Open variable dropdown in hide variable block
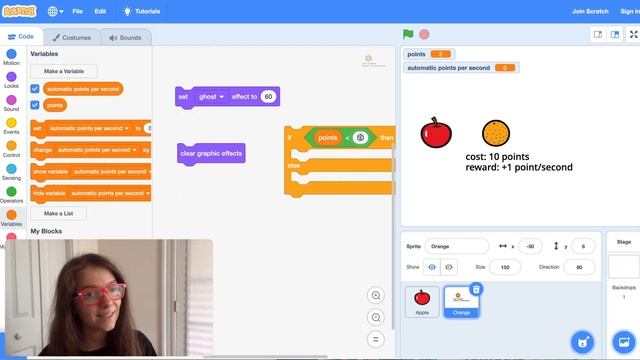This screenshot has height=360, width=640. pos(110,193)
